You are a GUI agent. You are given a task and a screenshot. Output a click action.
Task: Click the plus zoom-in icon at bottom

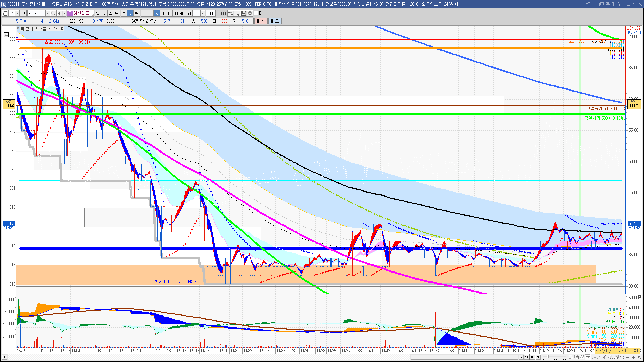click(x=634, y=357)
